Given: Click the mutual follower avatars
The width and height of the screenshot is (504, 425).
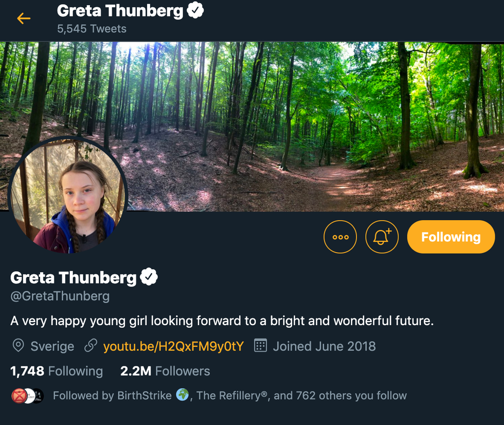Looking at the screenshot, I should tap(27, 396).
